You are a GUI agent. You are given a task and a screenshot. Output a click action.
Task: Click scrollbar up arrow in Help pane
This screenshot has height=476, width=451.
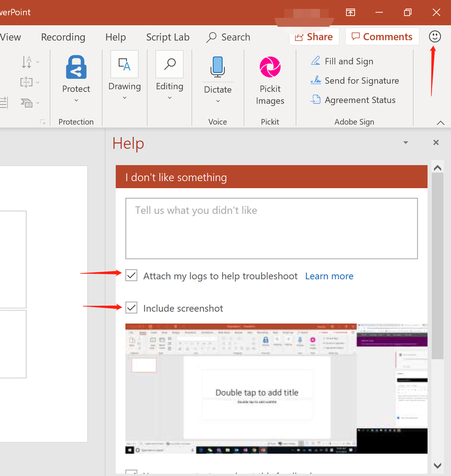click(437, 168)
